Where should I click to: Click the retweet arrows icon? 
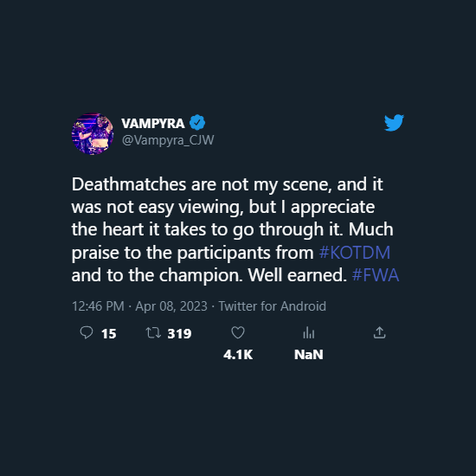point(153,332)
